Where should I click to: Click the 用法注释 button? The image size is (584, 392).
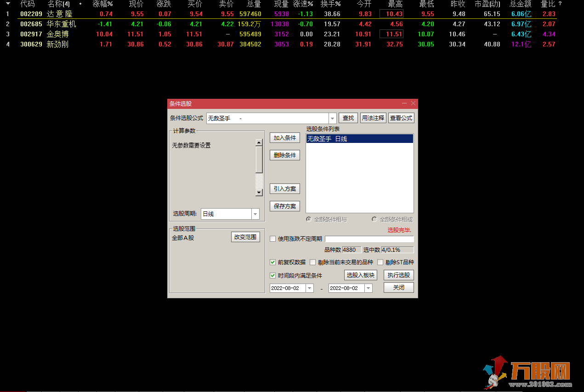[373, 118]
